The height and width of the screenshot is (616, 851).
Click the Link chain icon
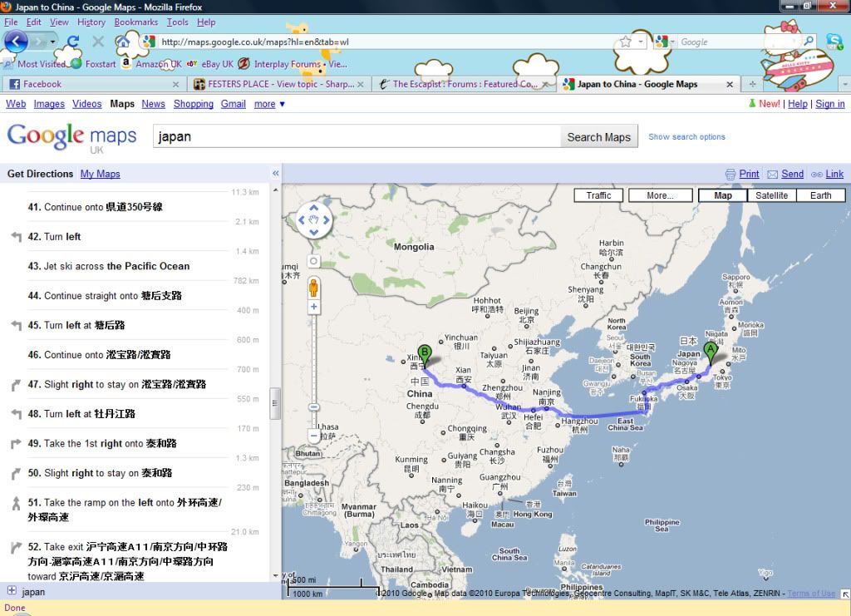tap(817, 175)
